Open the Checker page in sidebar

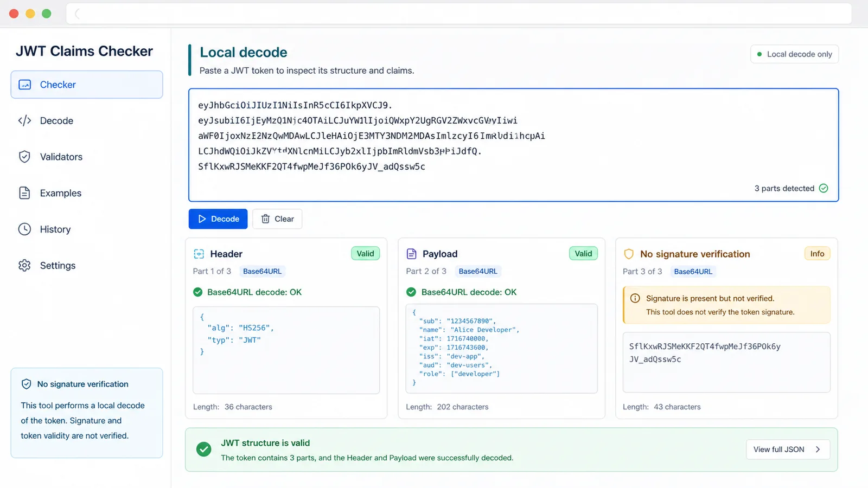[x=87, y=85]
